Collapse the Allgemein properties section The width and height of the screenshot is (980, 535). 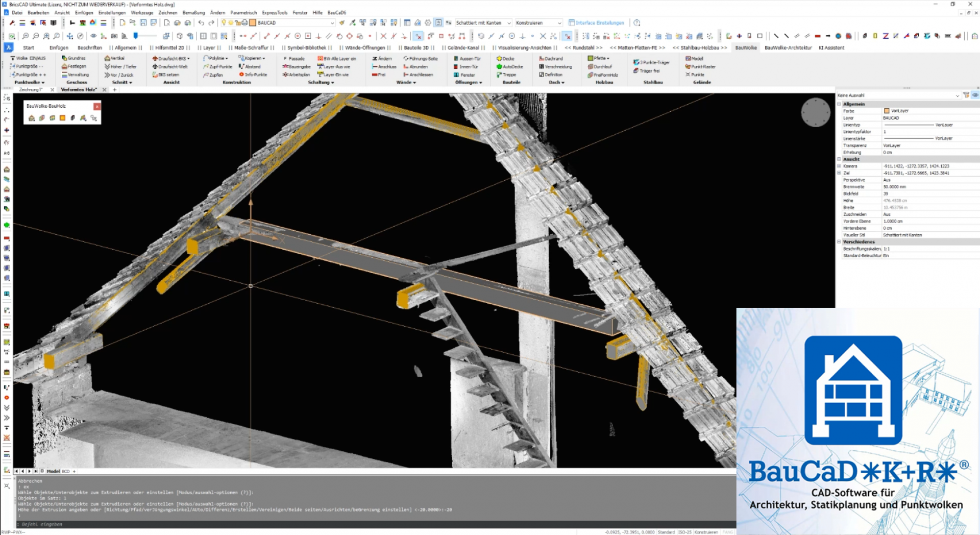[839, 104]
